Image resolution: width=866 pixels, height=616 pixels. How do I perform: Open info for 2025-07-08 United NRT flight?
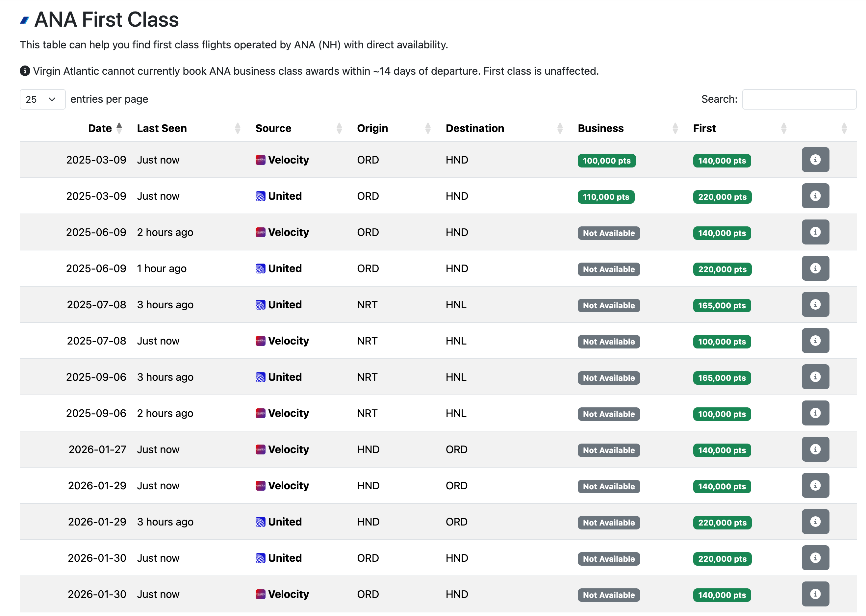(x=815, y=305)
